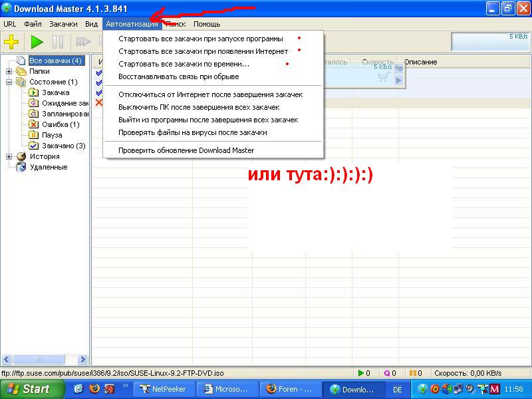Click the Удаленные recycle bin icon
This screenshot has height=399, width=532.
pos(21,167)
